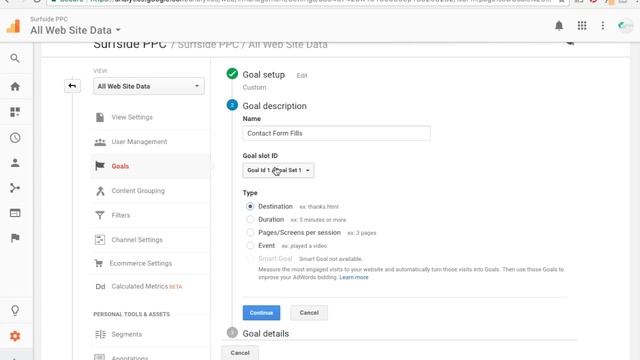The image size is (640, 360).
Task: Click the Edit link beside Goal setup
Action: pos(302,76)
